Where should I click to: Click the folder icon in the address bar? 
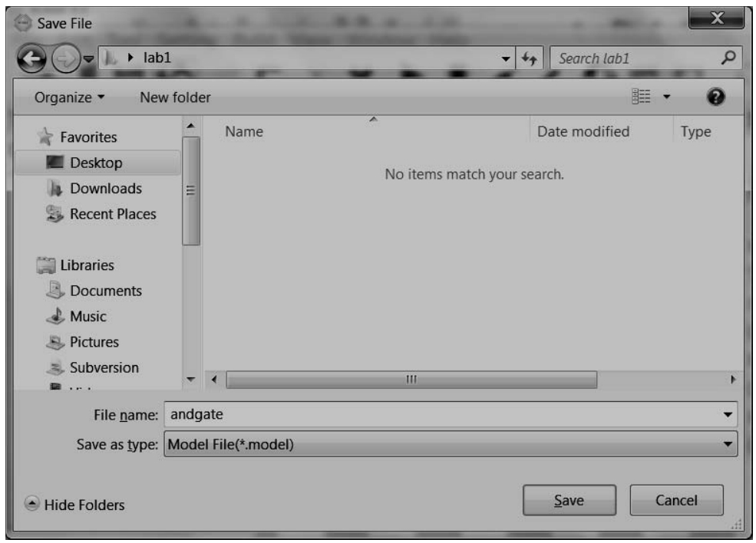click(111, 58)
